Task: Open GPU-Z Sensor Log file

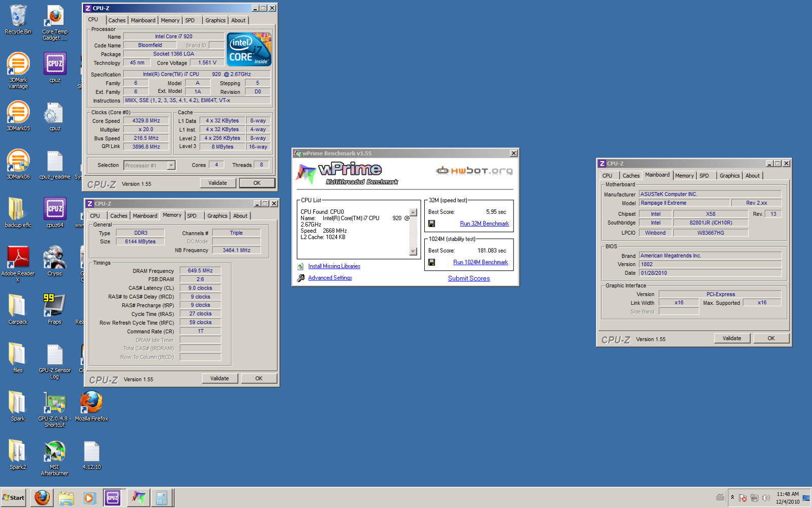Action: (54, 361)
